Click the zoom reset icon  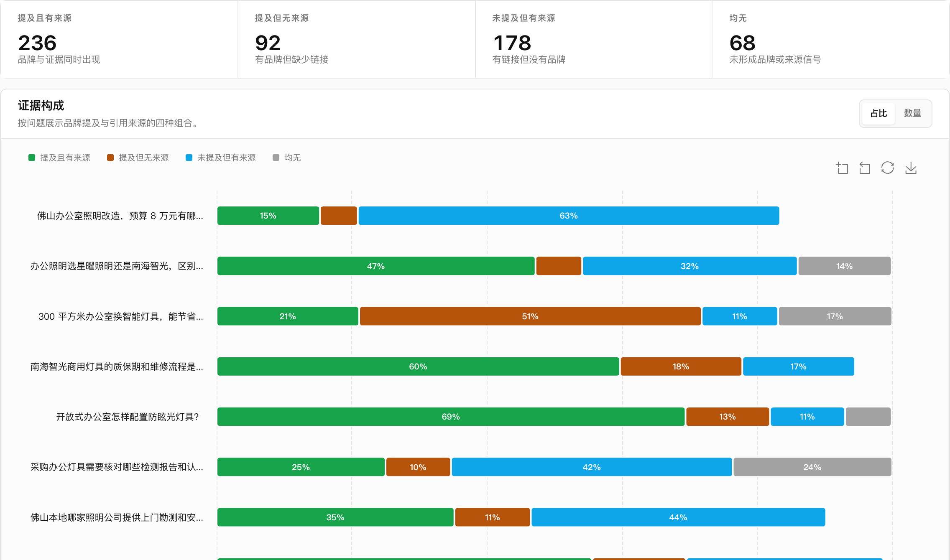tap(864, 168)
